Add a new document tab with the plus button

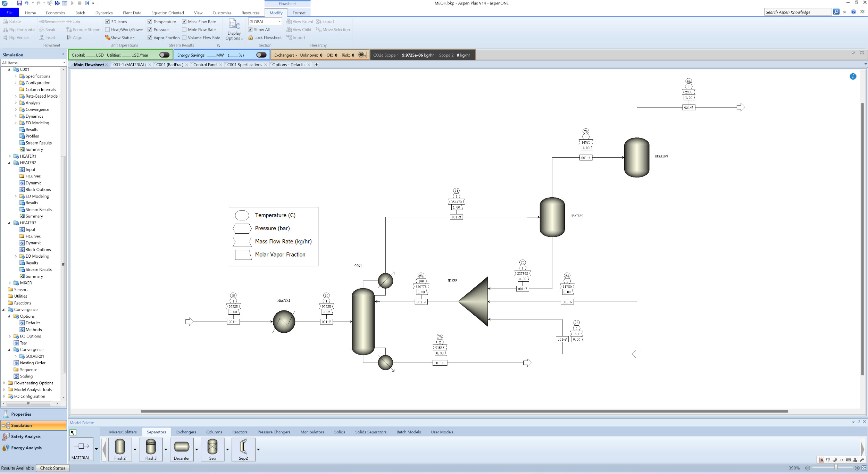pyautogui.click(x=316, y=65)
